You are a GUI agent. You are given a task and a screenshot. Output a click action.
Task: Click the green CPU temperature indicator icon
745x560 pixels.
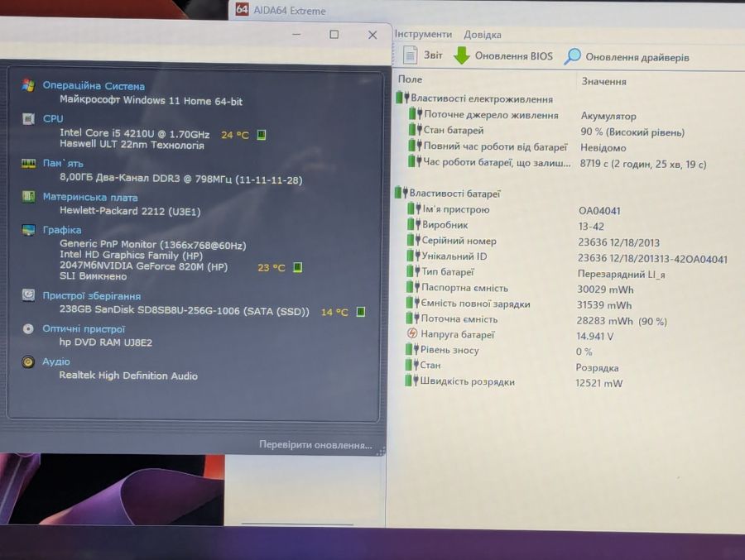click(262, 135)
